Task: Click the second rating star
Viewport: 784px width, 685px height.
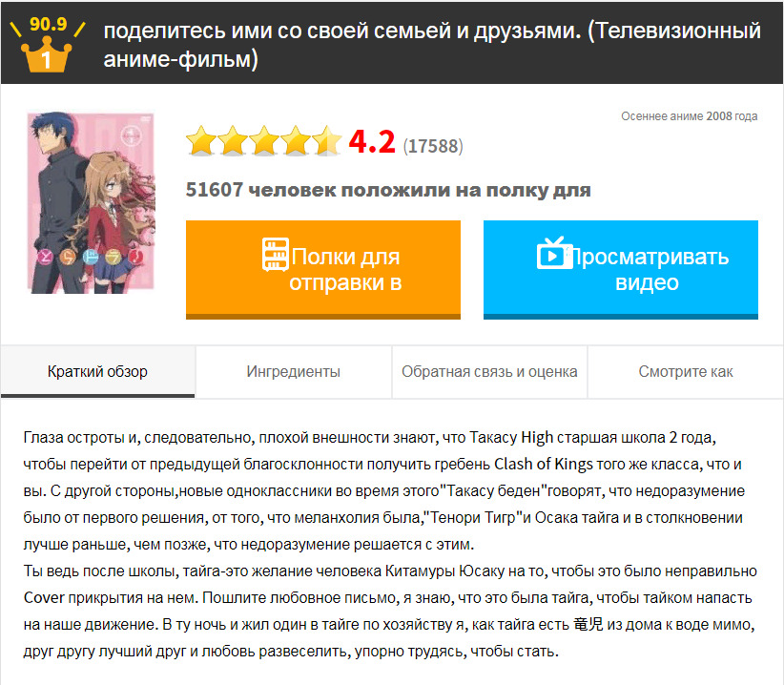Action: click(x=233, y=141)
